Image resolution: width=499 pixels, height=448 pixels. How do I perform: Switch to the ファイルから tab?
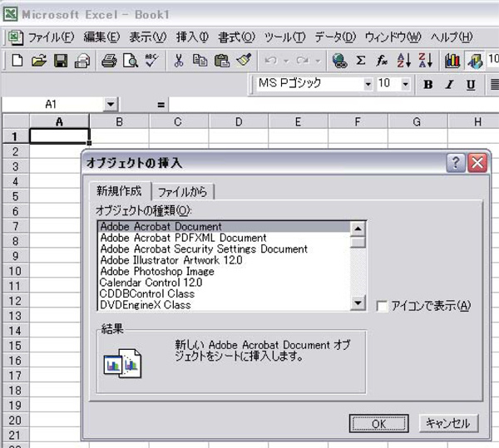coord(182,192)
